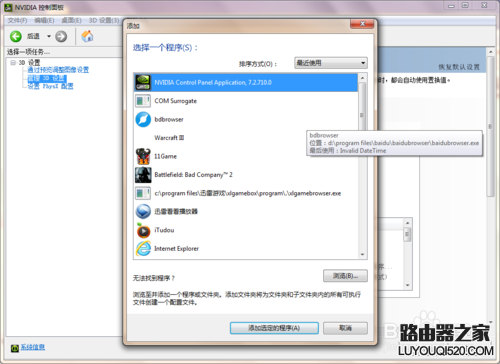
Task: Click Restore Defaults (恢复默认设置) in main window
Action: (x=459, y=67)
